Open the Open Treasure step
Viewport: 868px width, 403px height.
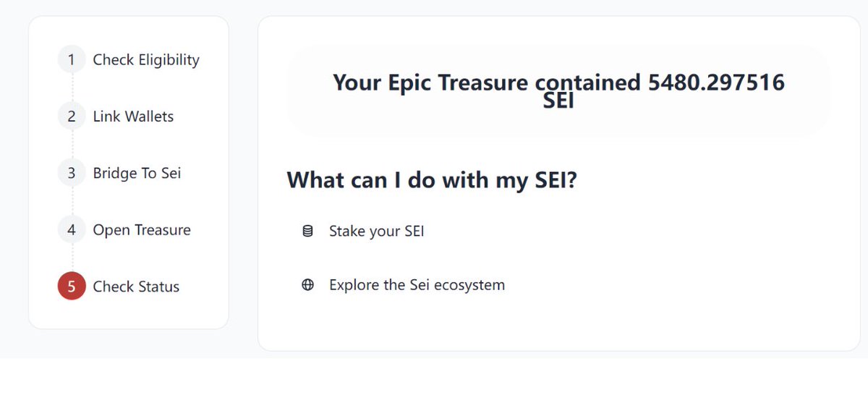[142, 230]
